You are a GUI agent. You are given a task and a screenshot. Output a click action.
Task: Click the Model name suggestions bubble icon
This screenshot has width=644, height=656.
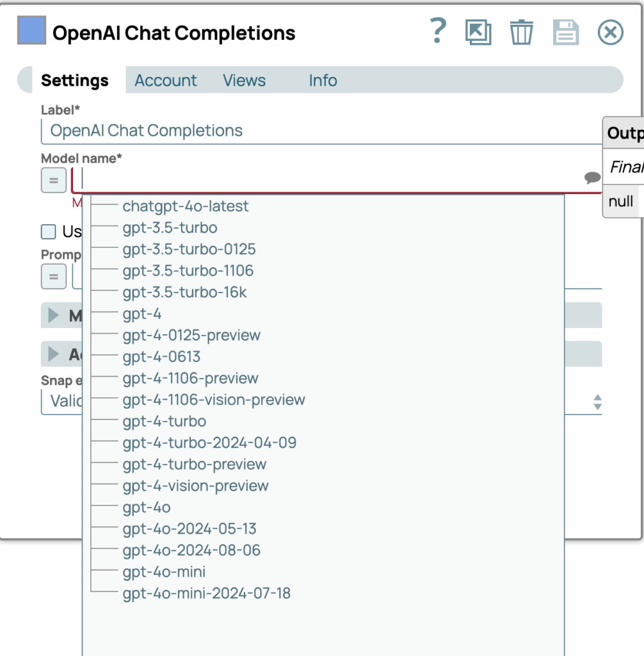point(593,178)
